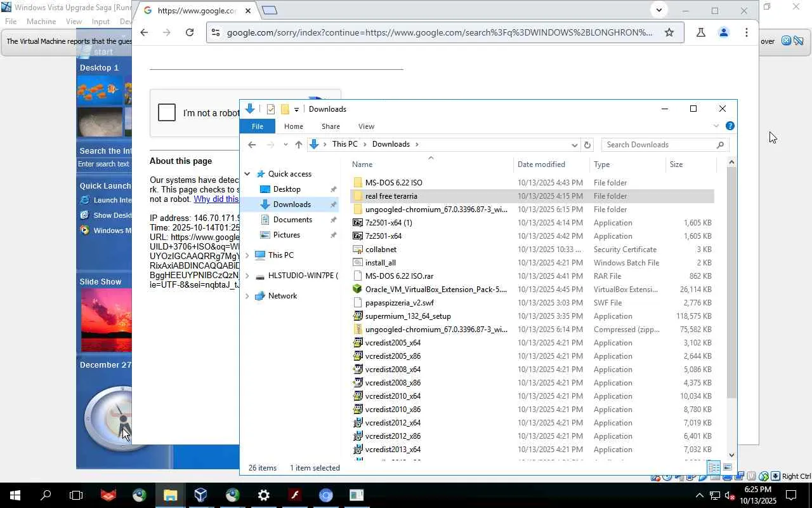Select Pictures in the navigation pane
812x508 pixels.
click(x=287, y=235)
